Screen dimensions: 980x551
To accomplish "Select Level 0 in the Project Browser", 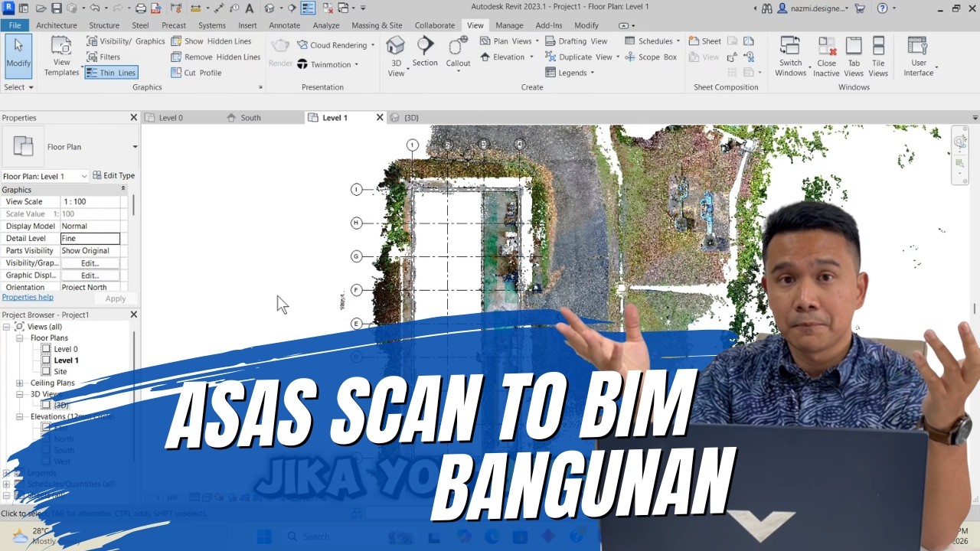I will (x=65, y=349).
